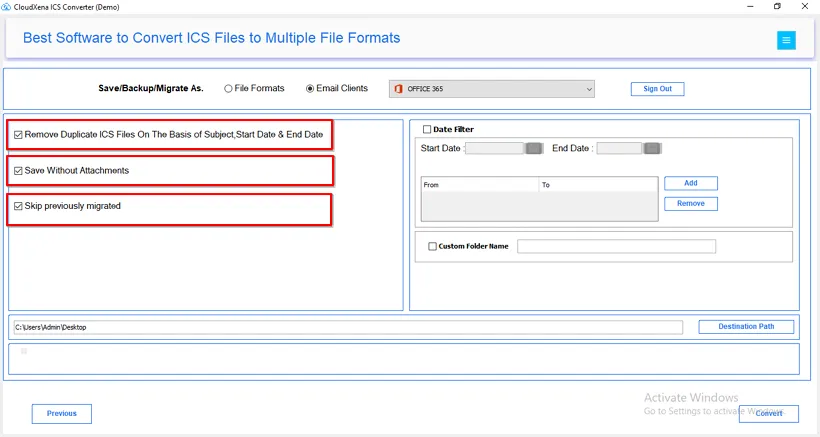This screenshot has width=820, height=437.
Task: Close the CloudXena ICS Converter window
Action: pyautogui.click(x=805, y=6)
